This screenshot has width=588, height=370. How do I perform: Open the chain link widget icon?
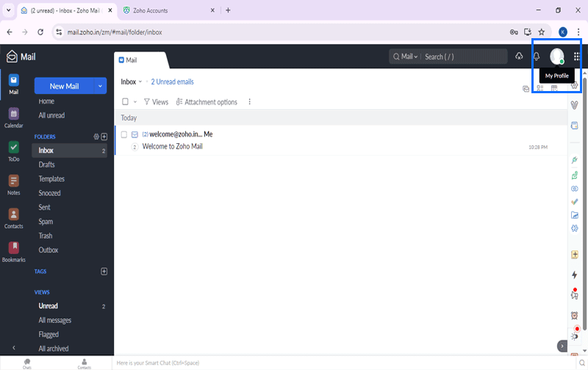click(x=574, y=189)
